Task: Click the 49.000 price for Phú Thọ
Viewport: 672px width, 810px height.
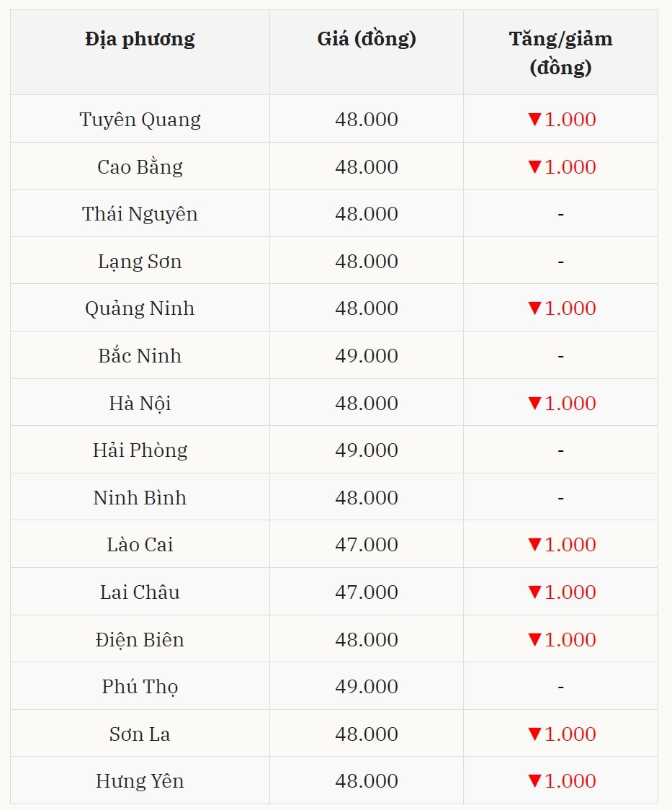Action: tap(367, 687)
